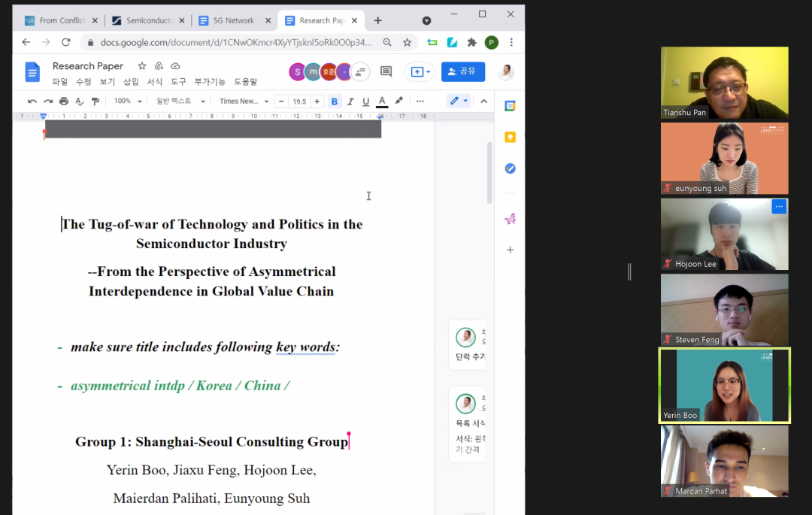The image size is (812, 515).
Task: Open the 서식 menu
Action: 154,82
